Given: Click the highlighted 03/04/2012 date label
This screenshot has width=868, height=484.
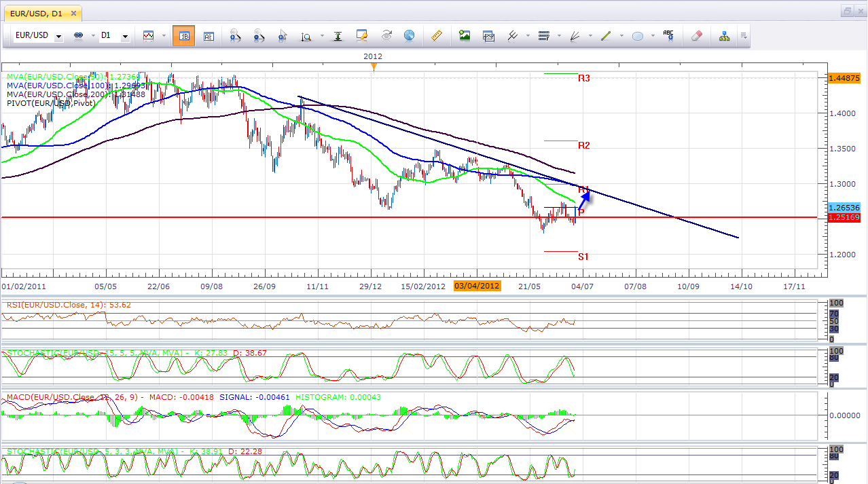Looking at the screenshot, I should coord(477,286).
